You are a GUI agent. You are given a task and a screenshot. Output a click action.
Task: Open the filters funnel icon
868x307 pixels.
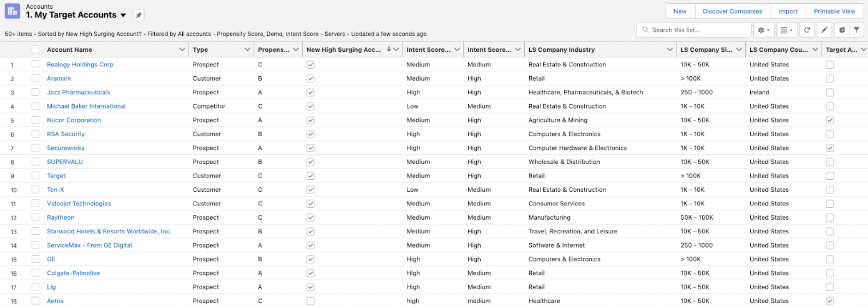(857, 30)
